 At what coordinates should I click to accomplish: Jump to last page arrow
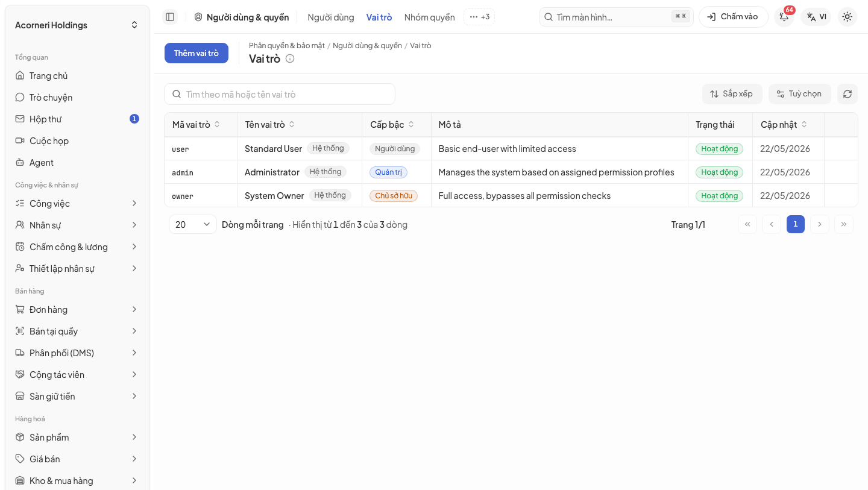[x=843, y=224]
